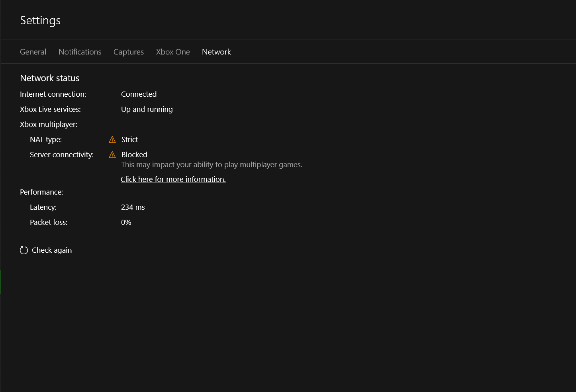576x392 pixels.
Task: Click the 'Blocked' server connectivity value
Action: [x=134, y=155]
